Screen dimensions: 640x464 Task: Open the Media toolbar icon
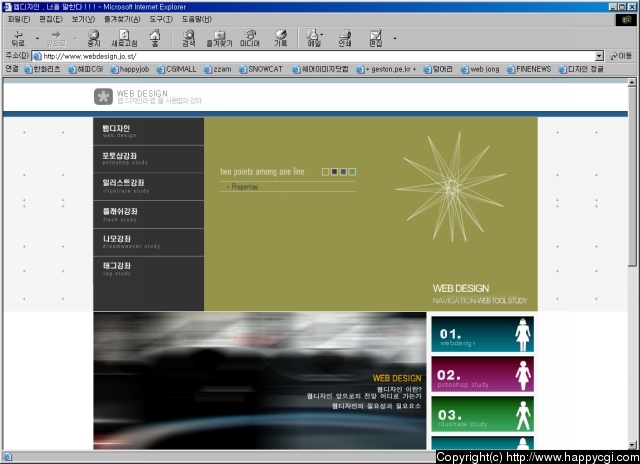click(x=250, y=38)
